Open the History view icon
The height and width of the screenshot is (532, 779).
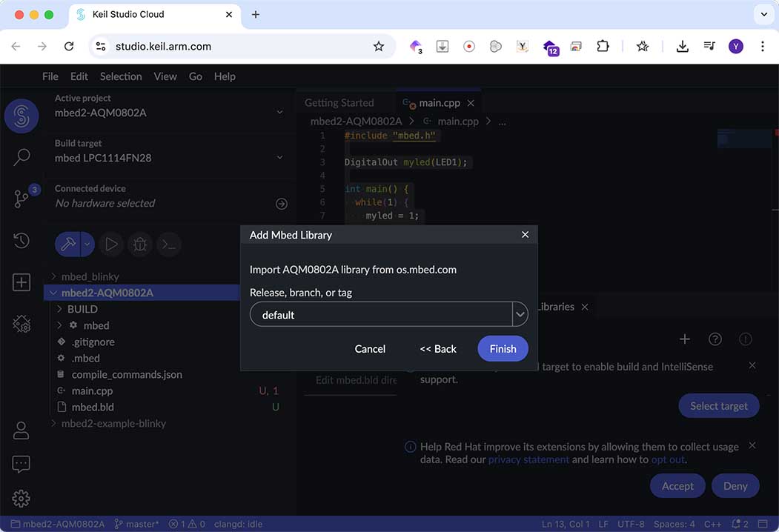21,240
